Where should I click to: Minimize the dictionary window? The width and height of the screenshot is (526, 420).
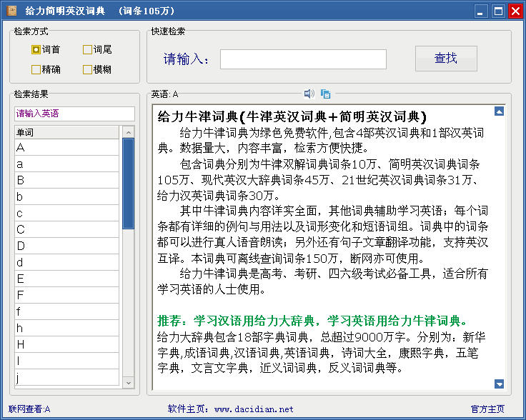481,11
